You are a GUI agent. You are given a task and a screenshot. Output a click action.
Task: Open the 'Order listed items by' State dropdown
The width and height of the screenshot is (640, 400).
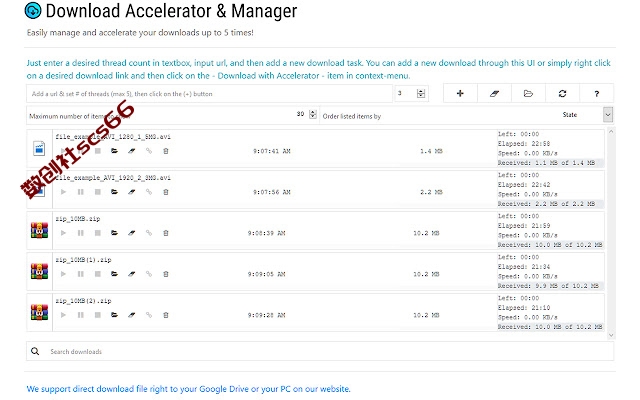pos(607,115)
